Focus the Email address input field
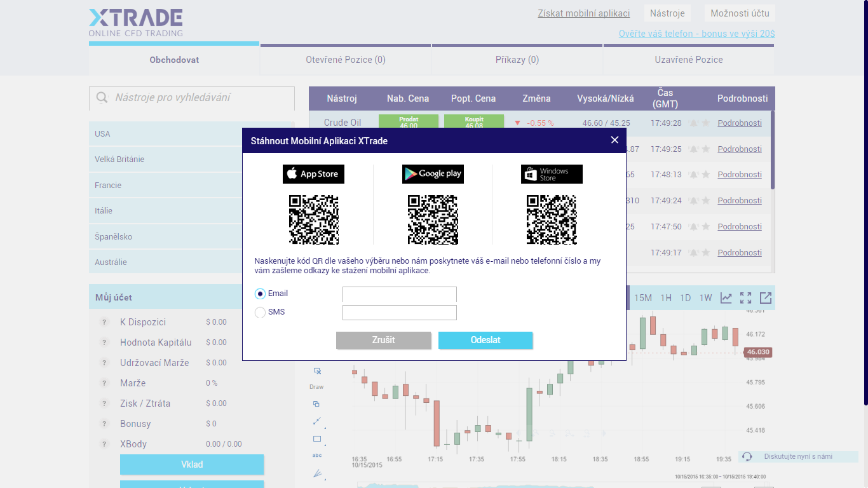The image size is (868, 488). [400, 294]
